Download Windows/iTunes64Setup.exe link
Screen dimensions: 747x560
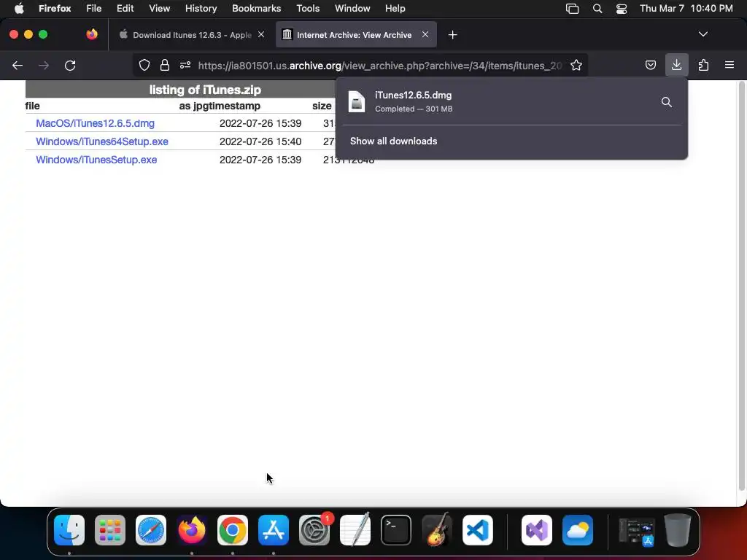(102, 141)
